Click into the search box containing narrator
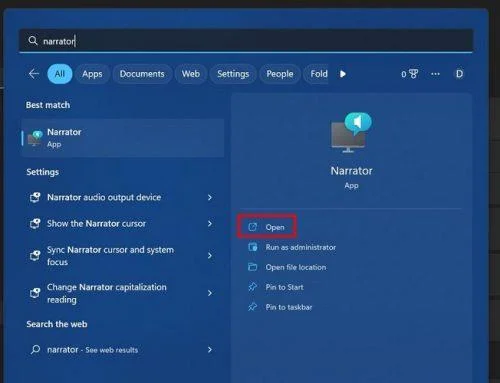This screenshot has width=500, height=383. (246, 41)
